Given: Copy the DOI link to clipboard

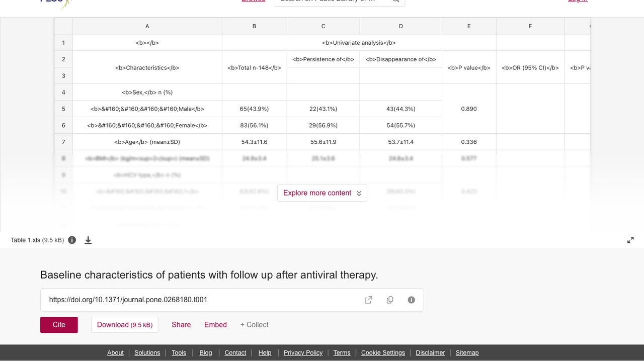Looking at the screenshot, I should click(390, 300).
